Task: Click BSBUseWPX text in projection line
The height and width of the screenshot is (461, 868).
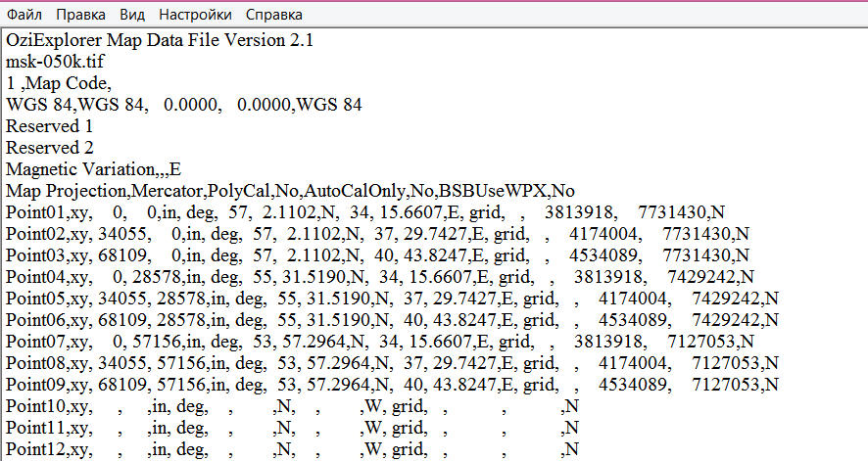Action: click(487, 190)
